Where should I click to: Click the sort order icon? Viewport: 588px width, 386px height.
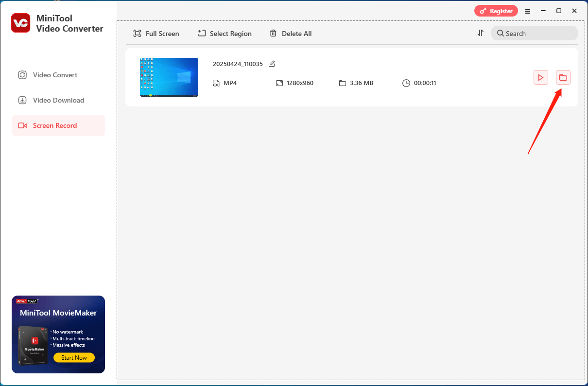tap(480, 33)
